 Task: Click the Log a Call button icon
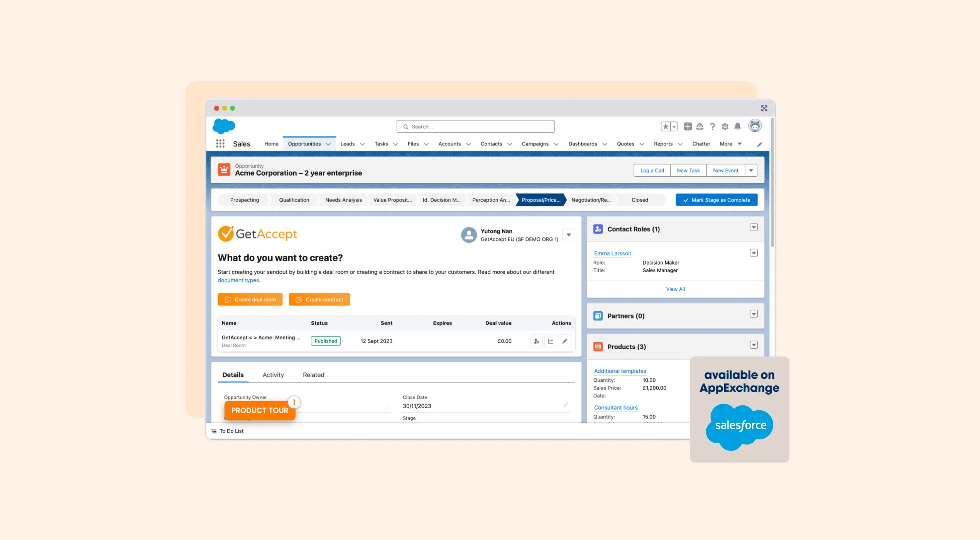tap(652, 170)
